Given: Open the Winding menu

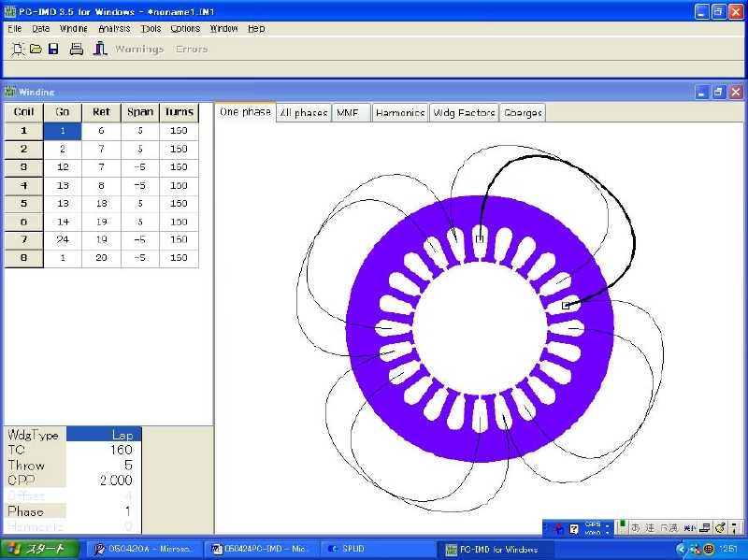Looking at the screenshot, I should (x=73, y=29).
